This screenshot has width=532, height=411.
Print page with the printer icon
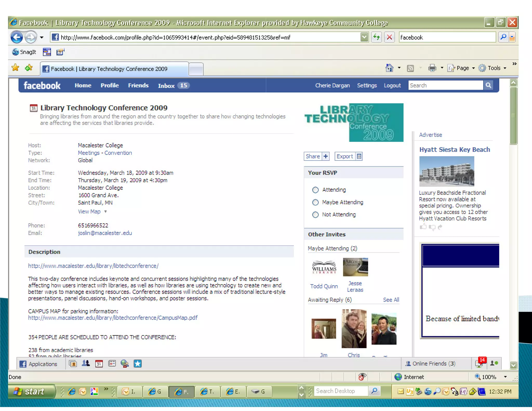(x=432, y=68)
